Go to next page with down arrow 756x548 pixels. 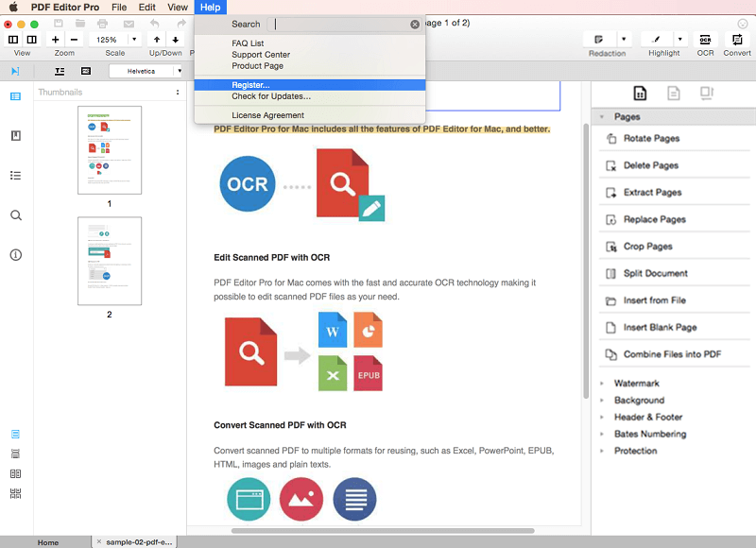176,40
